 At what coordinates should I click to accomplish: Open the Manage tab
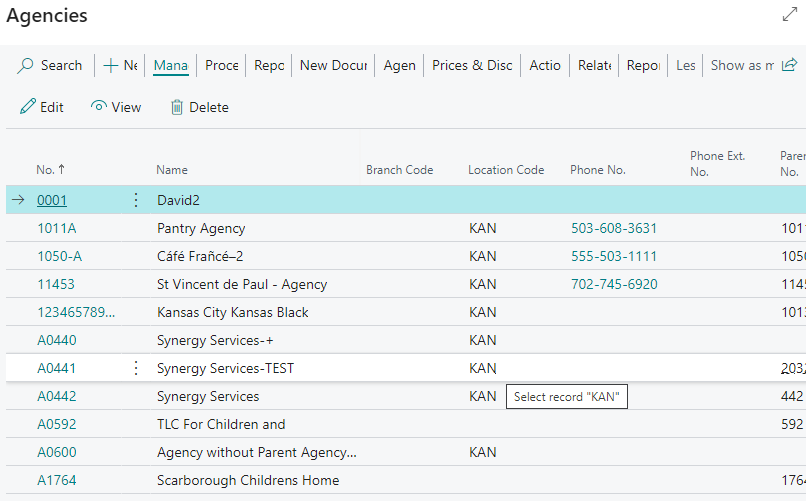[171, 65]
